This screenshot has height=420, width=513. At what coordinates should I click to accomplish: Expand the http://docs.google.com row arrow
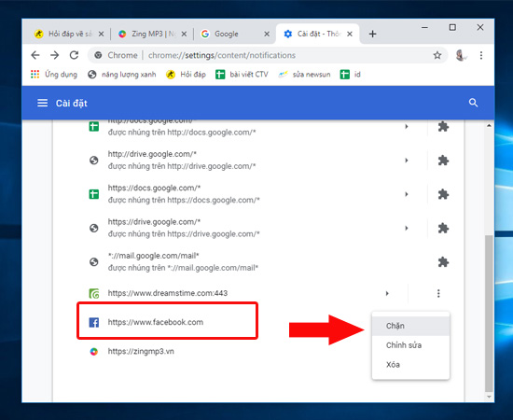coord(407,127)
